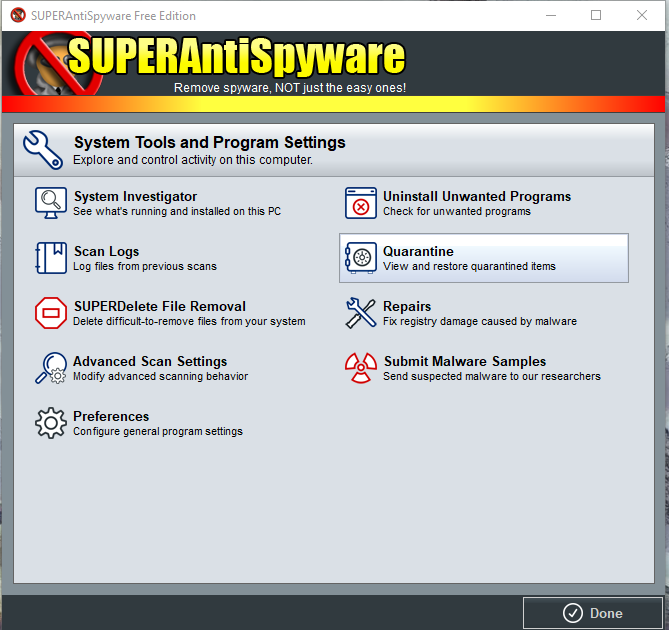This screenshot has height=630, width=669.
Task: Open the System Investigator monitor icon
Action: pyautogui.click(x=51, y=203)
